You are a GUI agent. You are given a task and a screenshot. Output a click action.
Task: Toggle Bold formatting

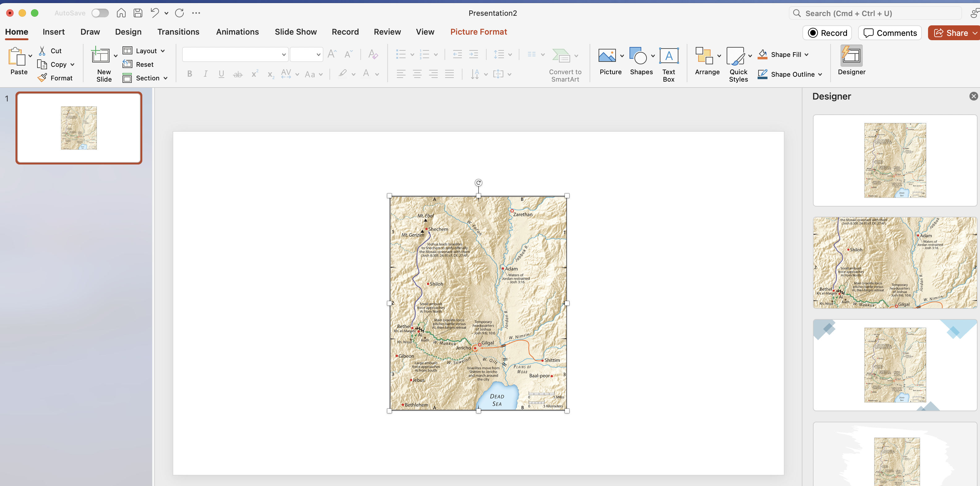(189, 74)
